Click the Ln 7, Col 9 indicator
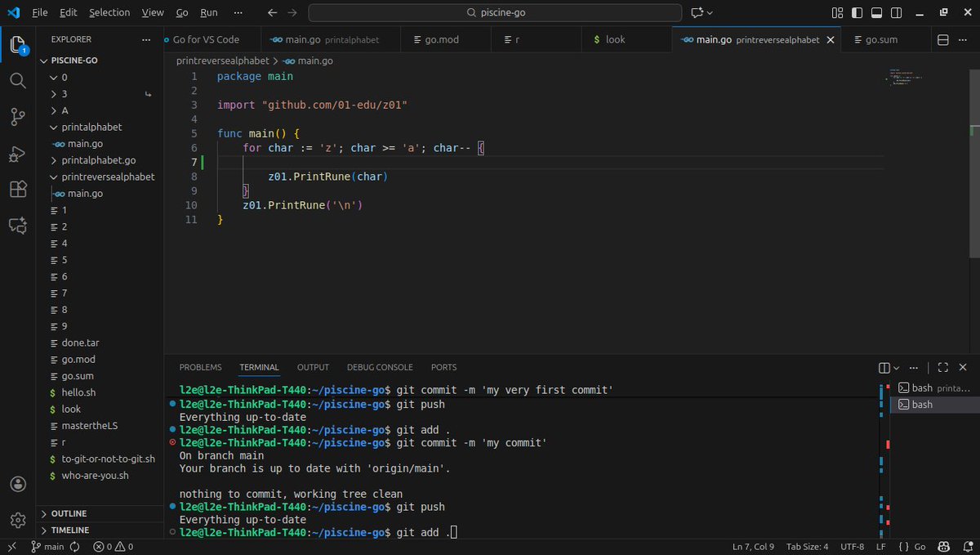The height and width of the screenshot is (555, 980). pyautogui.click(x=753, y=547)
